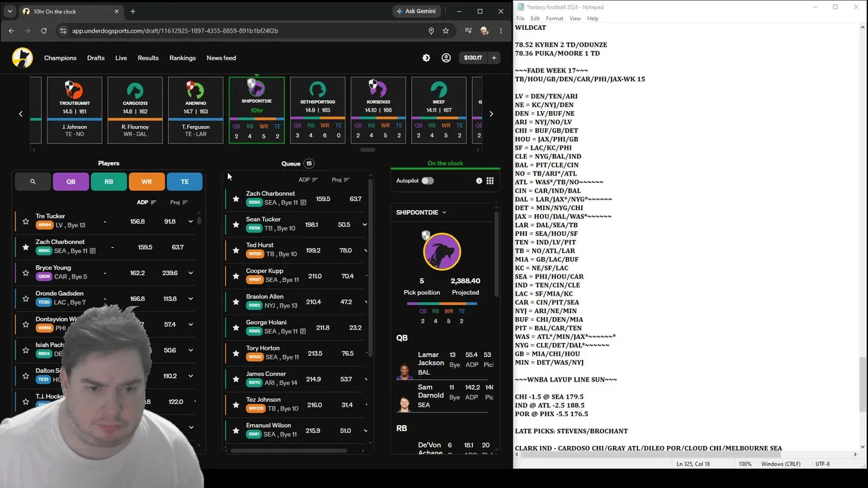The image size is (868, 488).
Task: Filter players by QB tab
Action: point(71,182)
